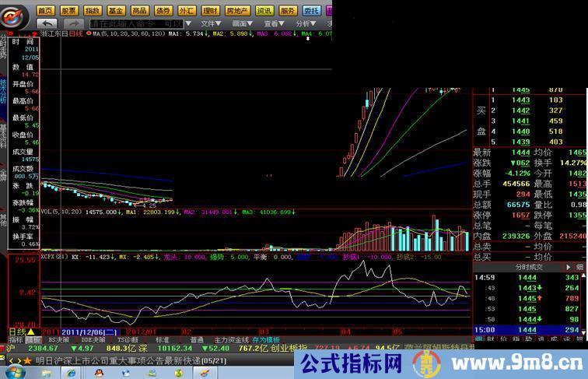Open the 画面 dropdown menu
The height and width of the screenshot is (379, 588).
[x=241, y=24]
